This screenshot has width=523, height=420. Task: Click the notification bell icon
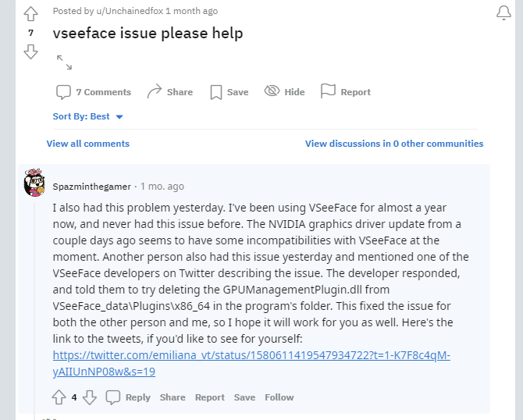click(504, 12)
